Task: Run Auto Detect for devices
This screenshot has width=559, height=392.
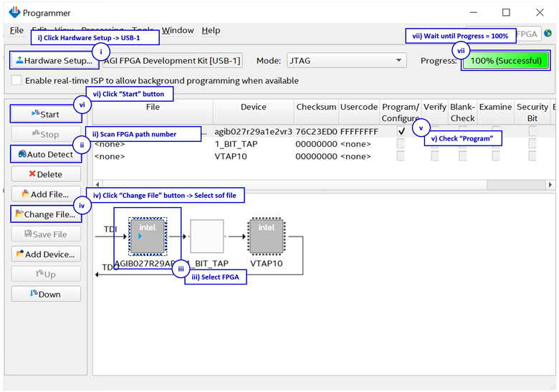Action: [46, 154]
